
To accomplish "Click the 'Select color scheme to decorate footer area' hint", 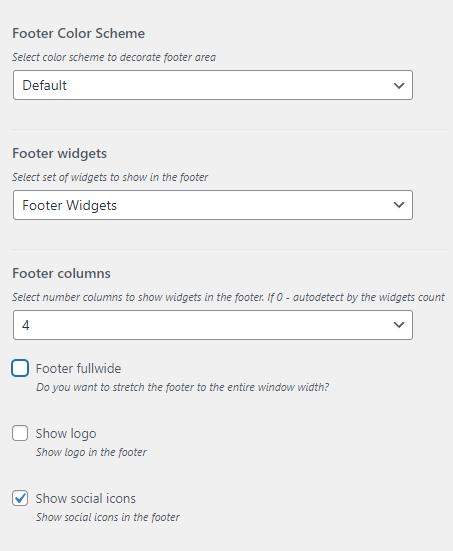I will pyautogui.click(x=114, y=57).
